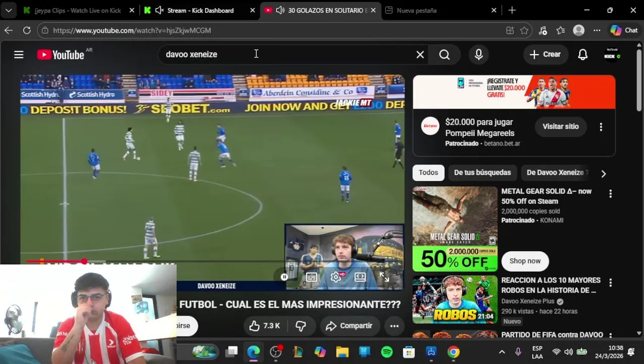Unmute the Kick Dashboard tab speaker icon
This screenshot has width=644, height=364.
(160, 10)
